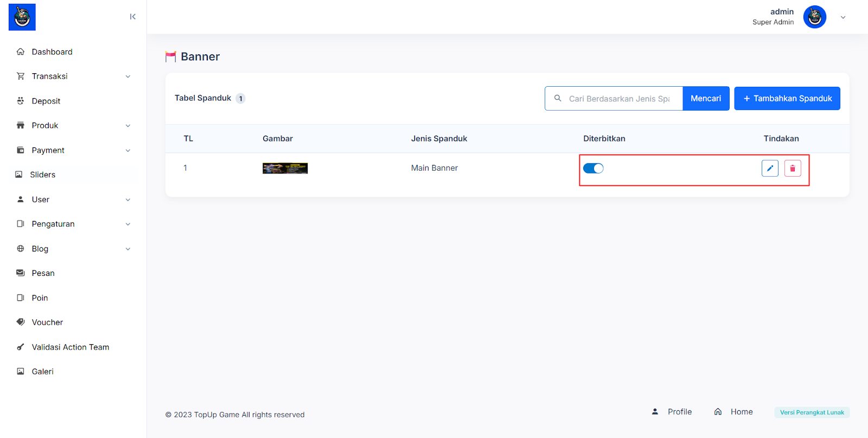
Task: Click the Mencari search button
Action: click(706, 98)
